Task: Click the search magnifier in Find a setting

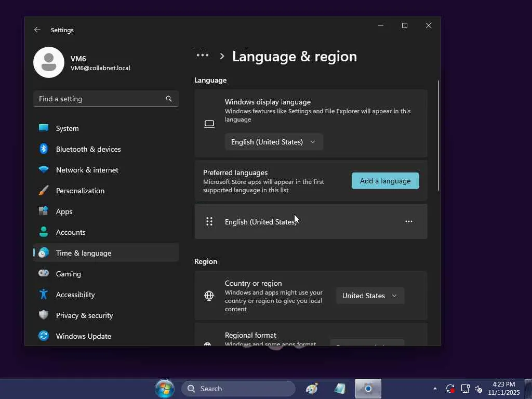Action: click(169, 99)
